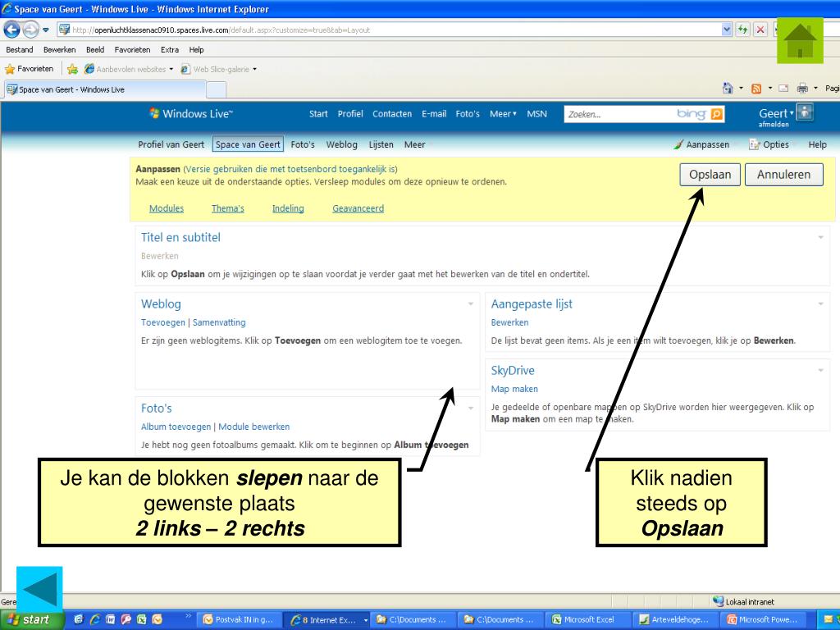
Task: Click the blue previous slide arrow button
Action: pos(39,589)
